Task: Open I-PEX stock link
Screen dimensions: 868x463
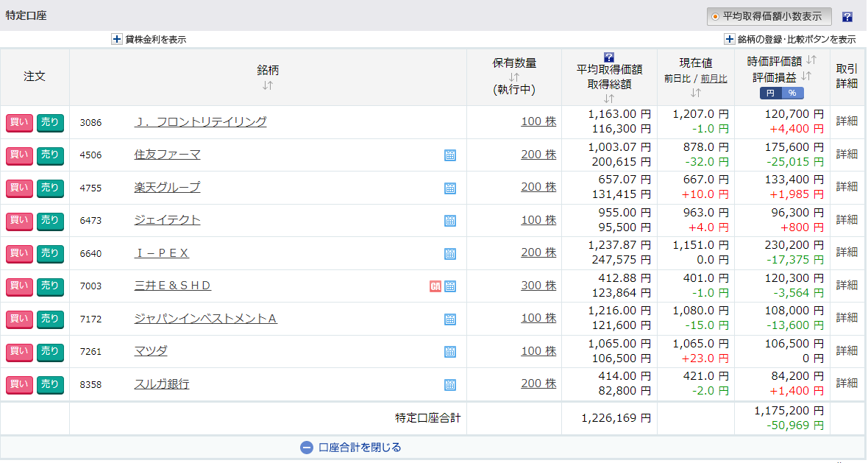Action: (162, 253)
